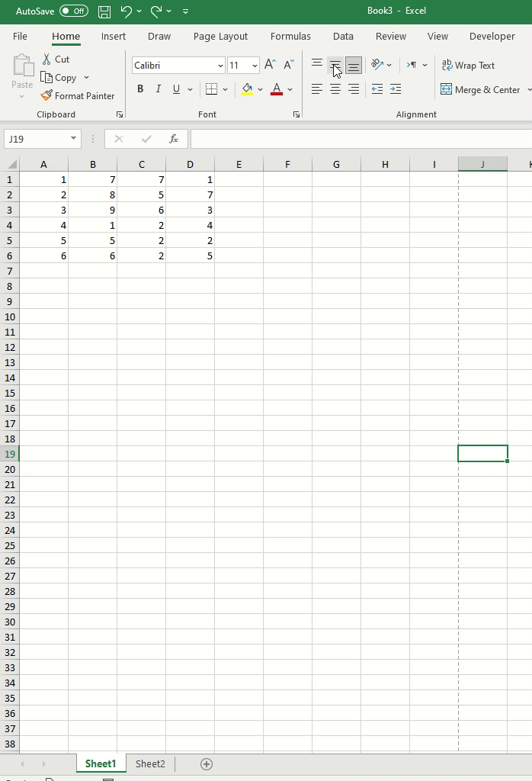Open the Copy options dropdown arrow
Screen dimensions: 532x781
86,77
